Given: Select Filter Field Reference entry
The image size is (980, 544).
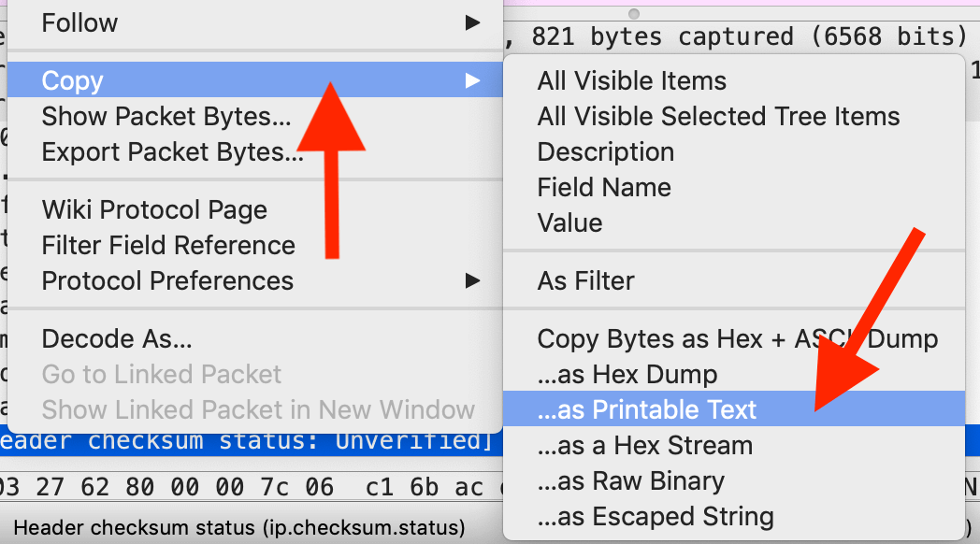Looking at the screenshot, I should tap(168, 246).
